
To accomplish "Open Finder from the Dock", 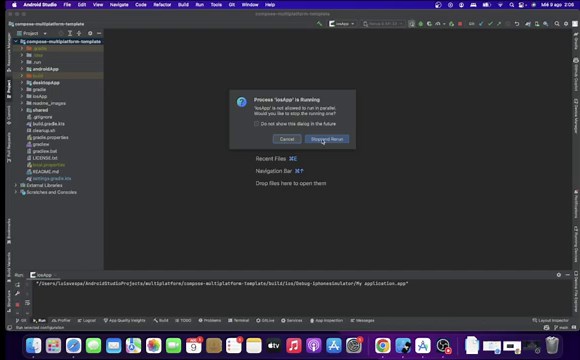I will pyautogui.click(x=34, y=346).
